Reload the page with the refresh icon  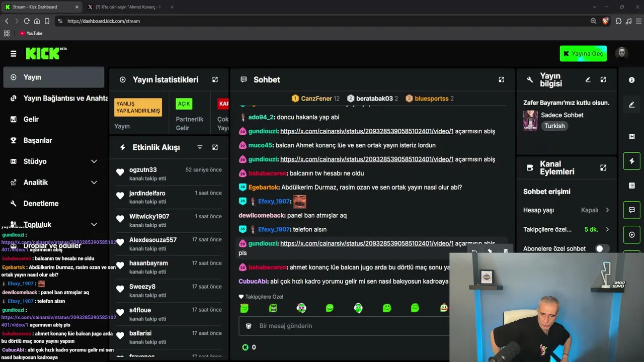click(x=27, y=21)
